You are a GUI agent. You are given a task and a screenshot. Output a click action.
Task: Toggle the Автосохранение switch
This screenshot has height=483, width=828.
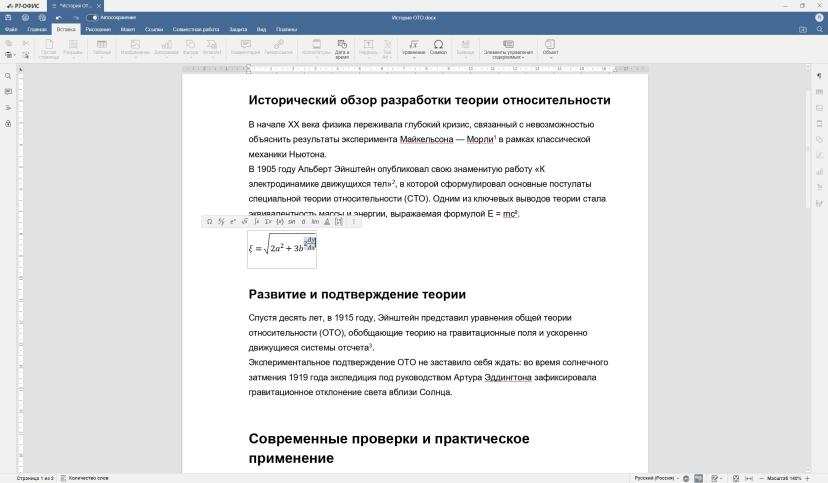[x=92, y=17]
